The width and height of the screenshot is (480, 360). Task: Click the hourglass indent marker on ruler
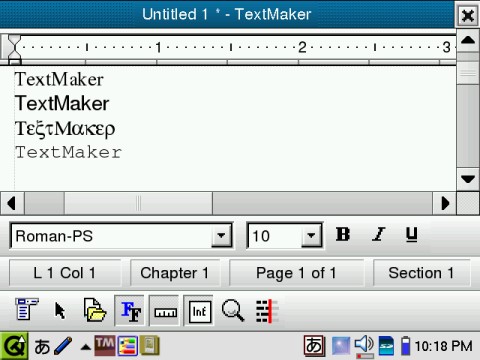(14, 49)
